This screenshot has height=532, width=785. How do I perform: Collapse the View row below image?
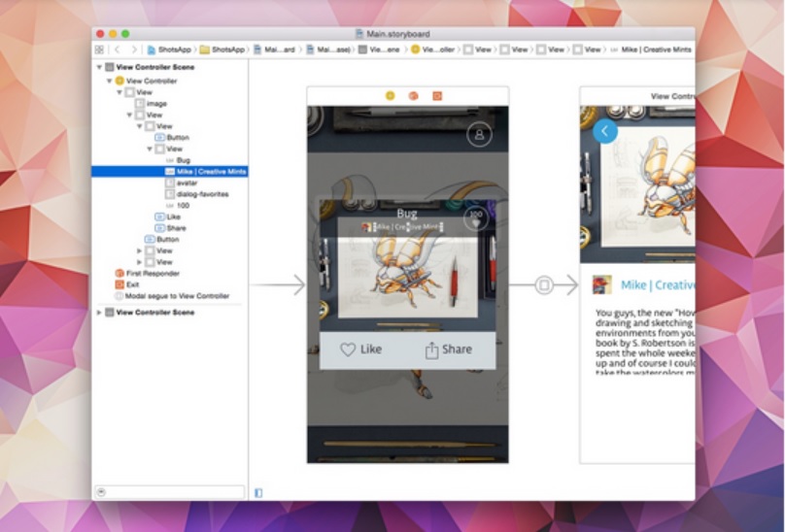point(129,116)
